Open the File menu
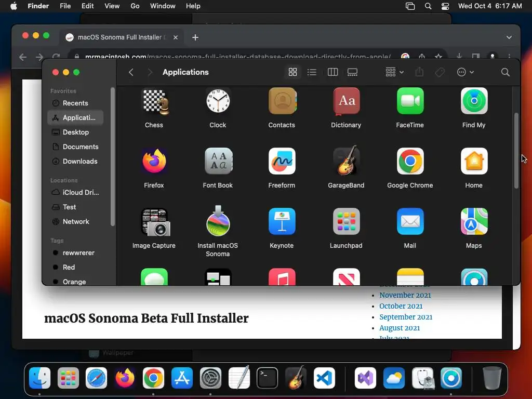This screenshot has height=399, width=532. 65,6
